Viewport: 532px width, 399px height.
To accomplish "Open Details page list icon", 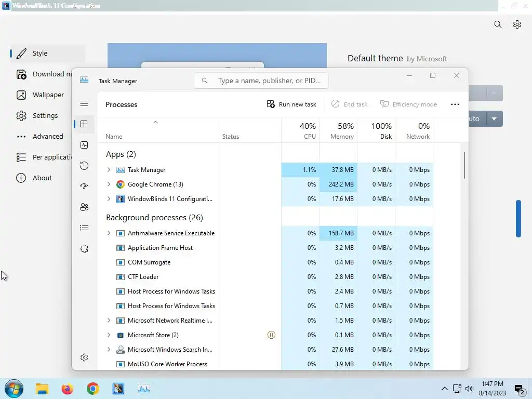I will point(84,228).
